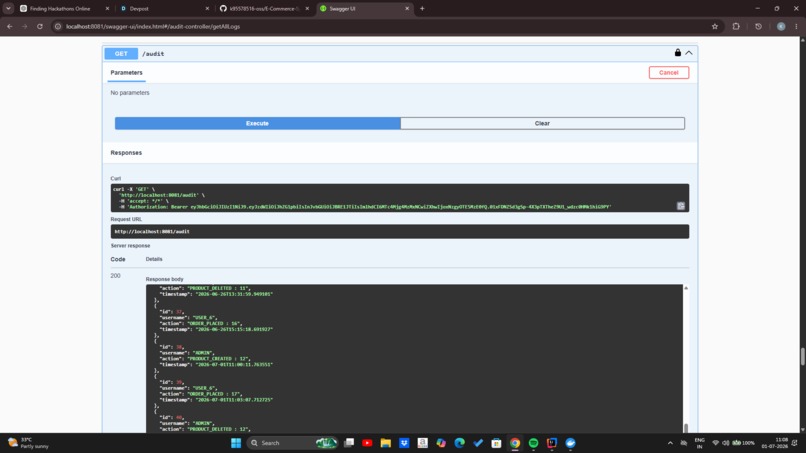The image size is (806, 453).
Task: Click the page vertical scrollbar thumb
Action: (802, 356)
